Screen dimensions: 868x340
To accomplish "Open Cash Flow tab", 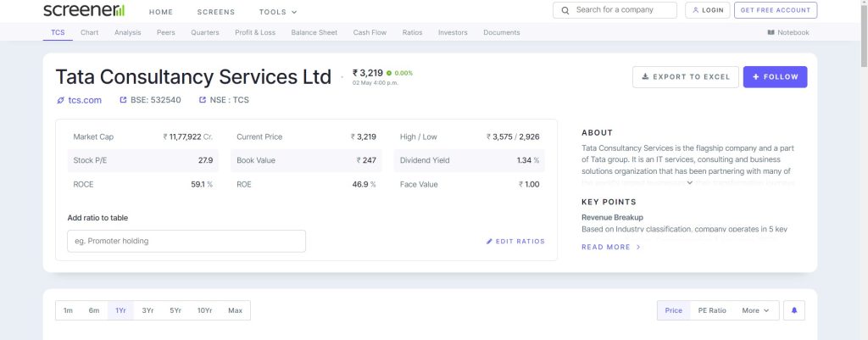I will 370,33.
